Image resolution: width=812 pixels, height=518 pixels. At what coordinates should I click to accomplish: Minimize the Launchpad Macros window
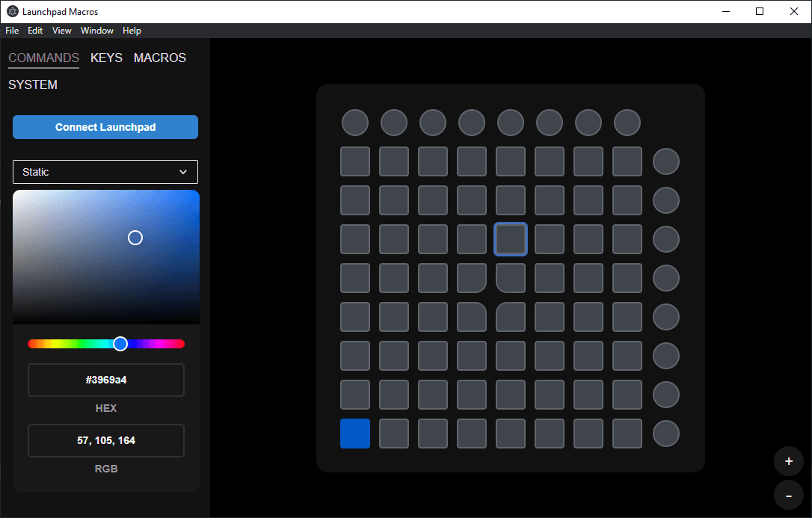725,11
